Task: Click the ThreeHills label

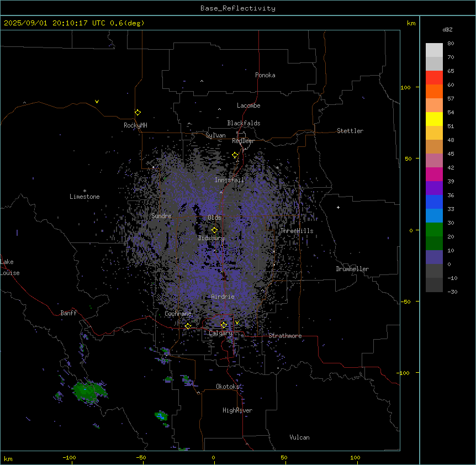Action: [x=297, y=231]
